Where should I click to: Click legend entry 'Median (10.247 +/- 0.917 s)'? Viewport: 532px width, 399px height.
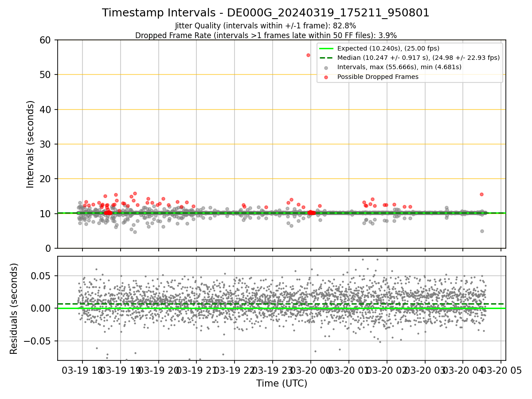point(419,58)
